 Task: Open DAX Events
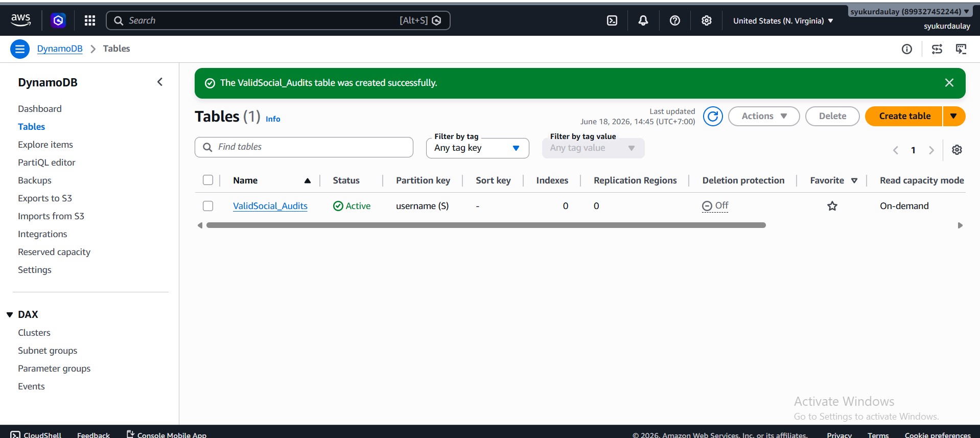[x=31, y=386]
